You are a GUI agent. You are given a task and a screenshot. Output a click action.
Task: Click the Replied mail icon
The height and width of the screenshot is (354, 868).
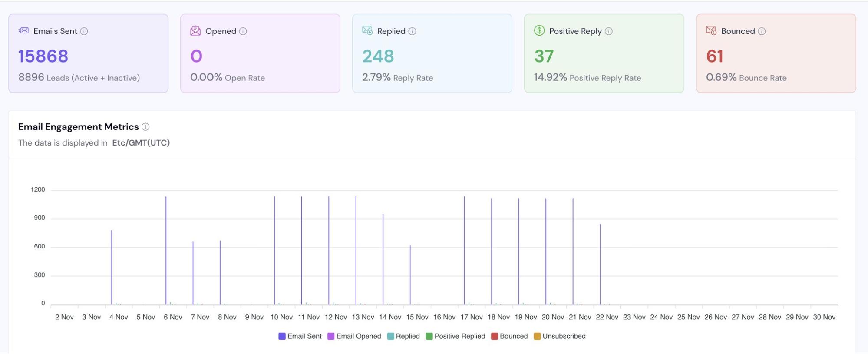click(x=367, y=30)
